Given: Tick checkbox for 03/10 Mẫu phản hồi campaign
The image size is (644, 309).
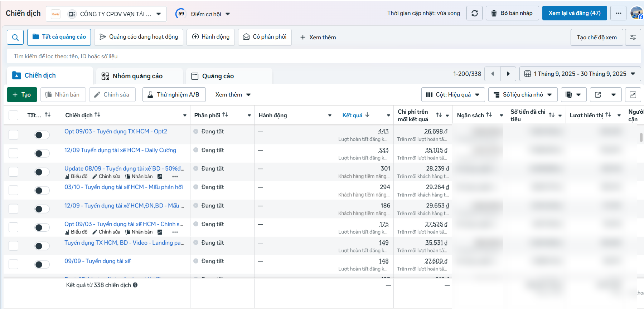Looking at the screenshot, I should [13, 190].
